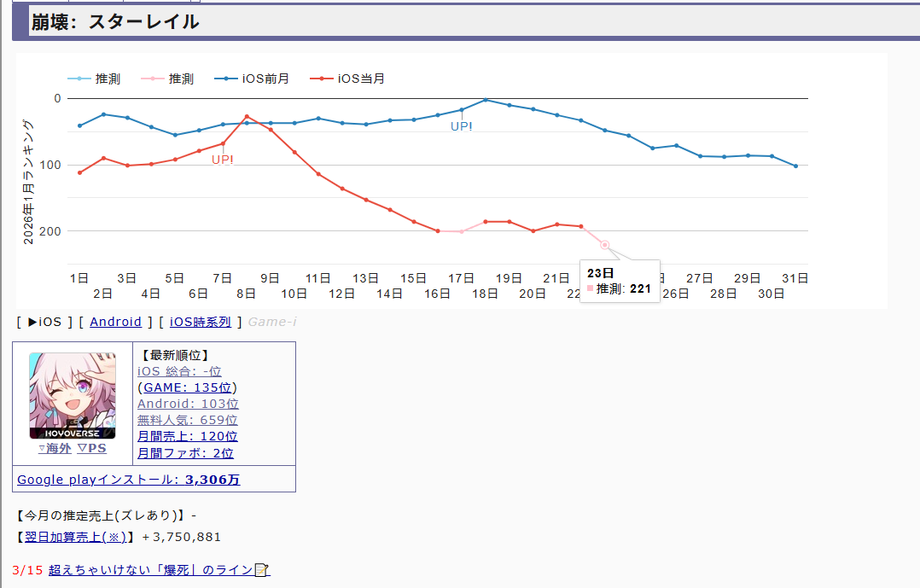Open the iOS時系列 link

pos(200,322)
